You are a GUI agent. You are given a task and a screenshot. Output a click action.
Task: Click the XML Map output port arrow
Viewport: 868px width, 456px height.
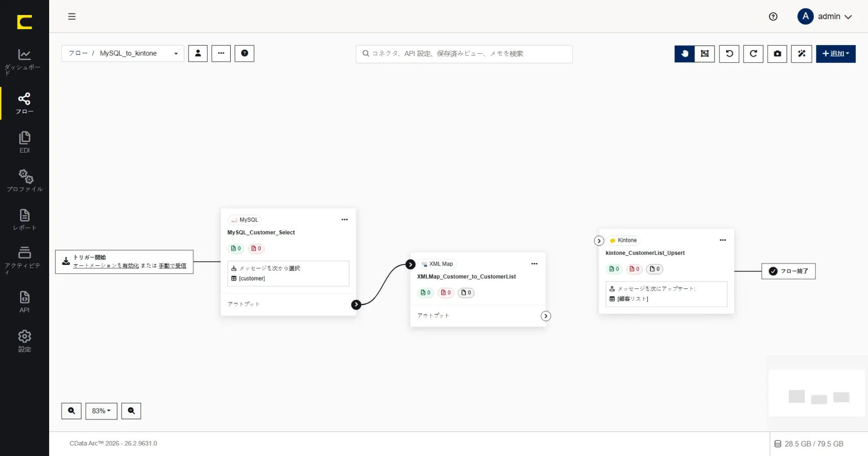point(546,316)
